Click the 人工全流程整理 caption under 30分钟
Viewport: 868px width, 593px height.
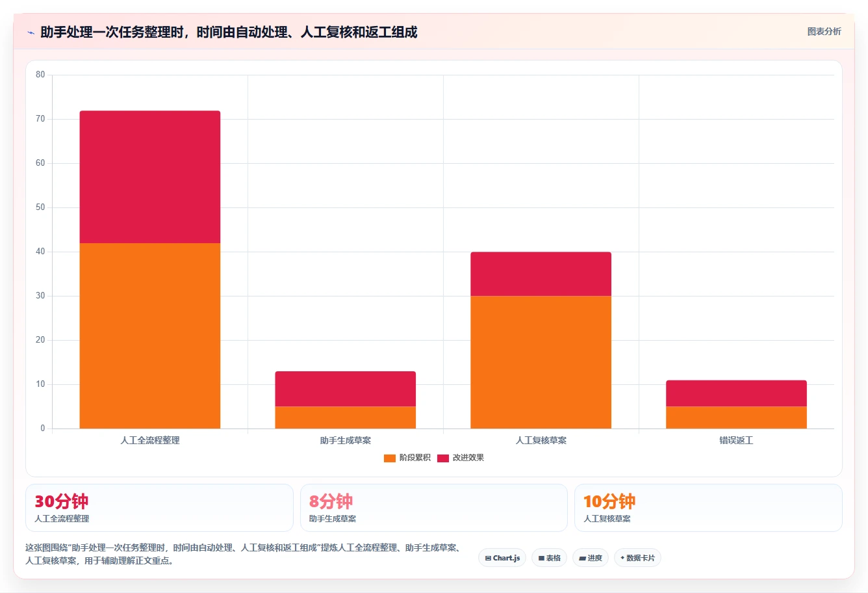click(62, 519)
